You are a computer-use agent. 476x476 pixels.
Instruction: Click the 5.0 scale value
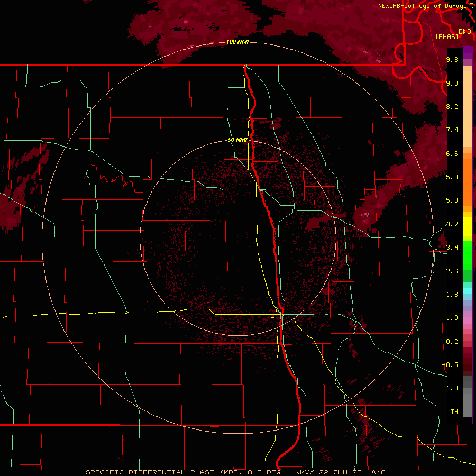[x=452, y=200]
